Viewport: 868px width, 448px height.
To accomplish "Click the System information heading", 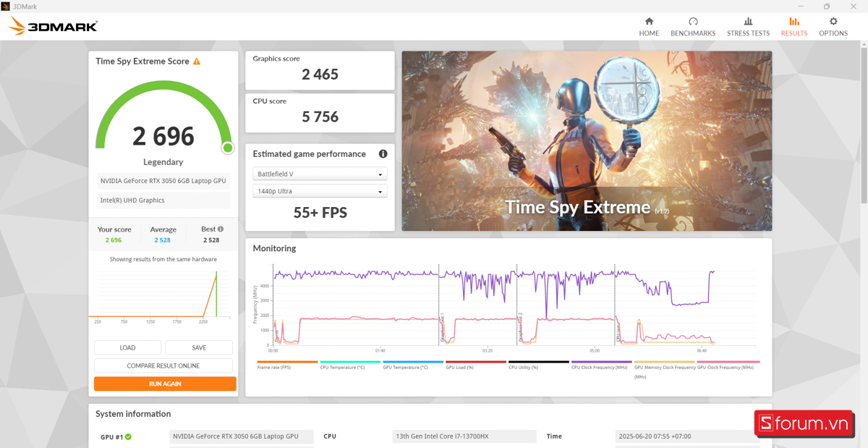I will point(133,414).
